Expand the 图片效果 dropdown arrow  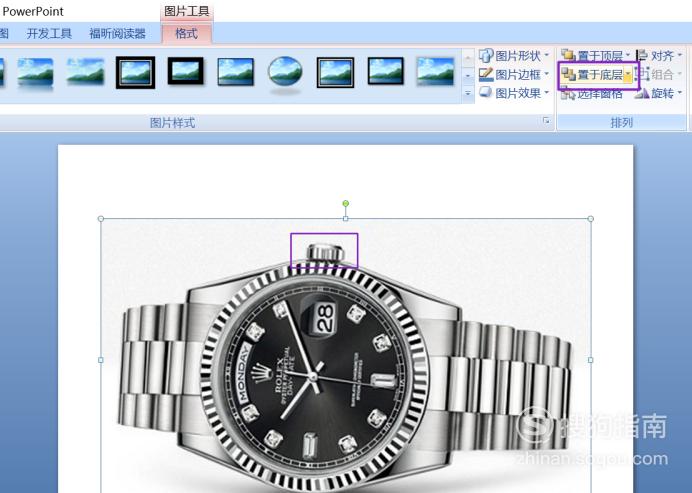point(546,92)
